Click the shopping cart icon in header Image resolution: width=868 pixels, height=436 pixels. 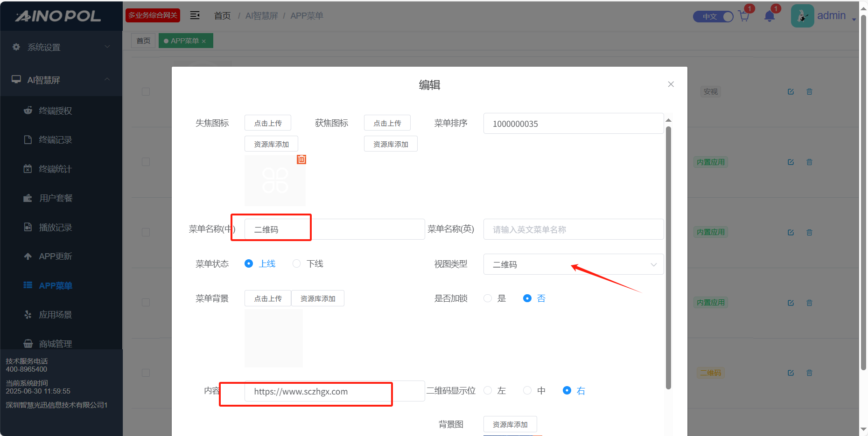(744, 17)
